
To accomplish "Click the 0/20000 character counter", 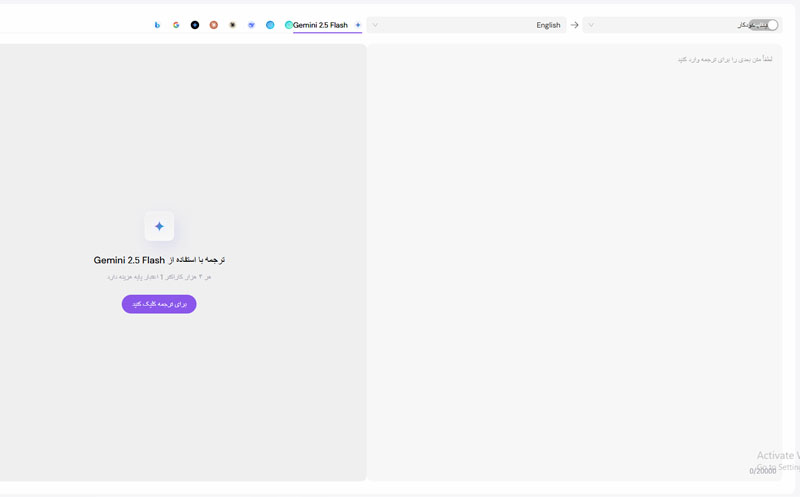I will tap(762, 471).
